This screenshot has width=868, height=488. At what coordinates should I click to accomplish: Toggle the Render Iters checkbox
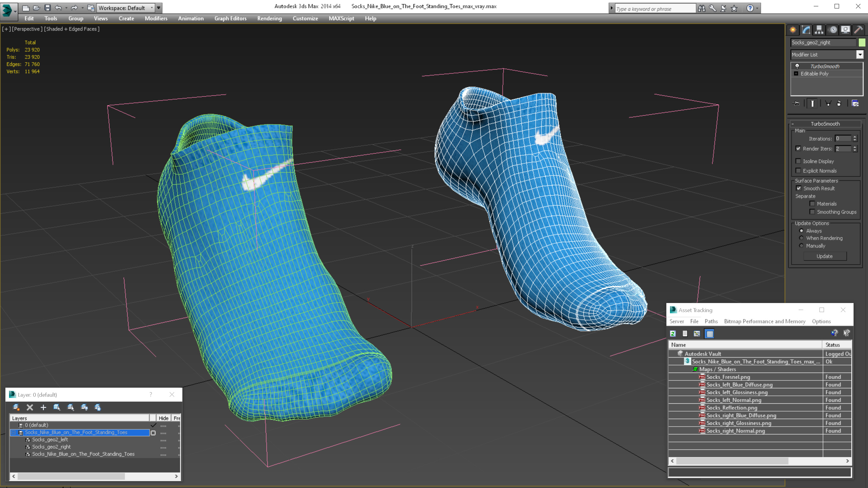798,149
